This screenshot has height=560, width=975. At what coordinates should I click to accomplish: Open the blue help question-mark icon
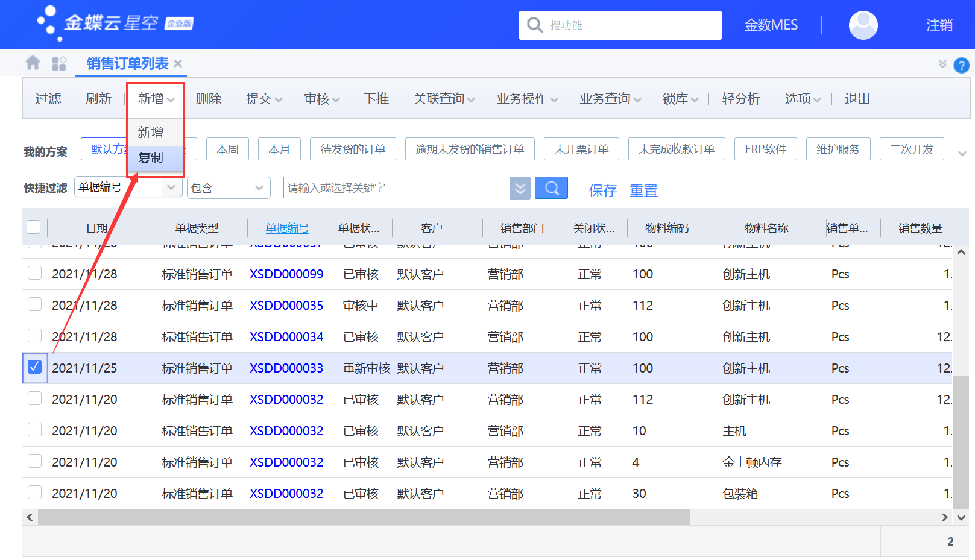[x=961, y=65]
